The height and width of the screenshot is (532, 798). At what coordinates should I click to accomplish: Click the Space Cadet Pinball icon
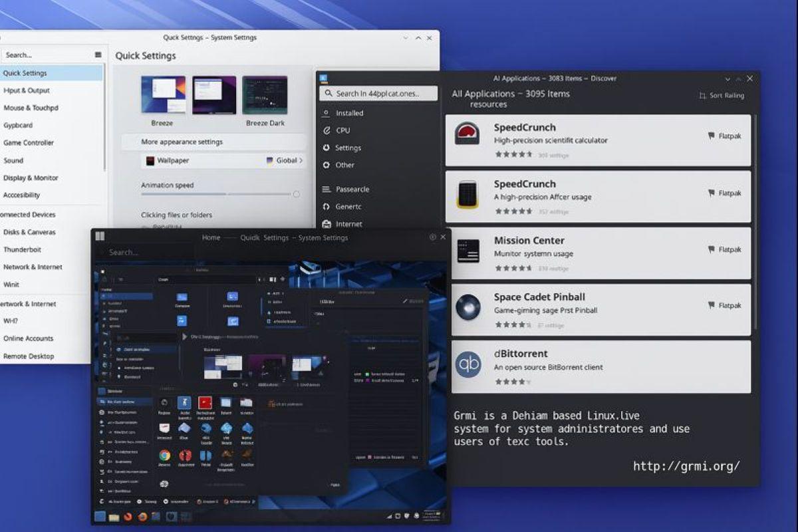468,307
